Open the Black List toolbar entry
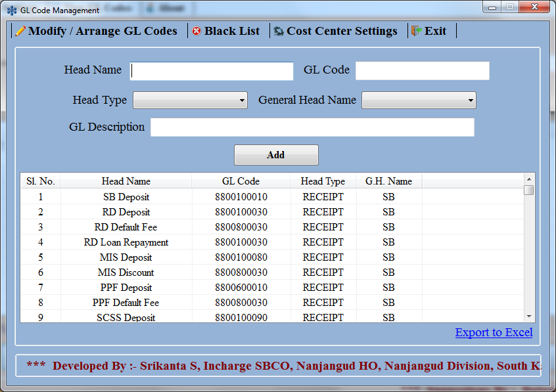Viewport: 556px width, 392px height. pos(227,30)
